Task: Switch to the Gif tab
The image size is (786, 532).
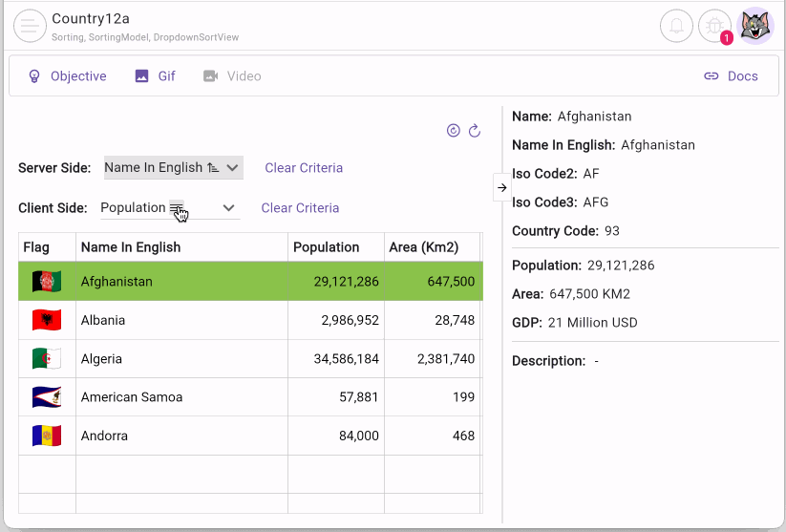Action: (x=156, y=76)
